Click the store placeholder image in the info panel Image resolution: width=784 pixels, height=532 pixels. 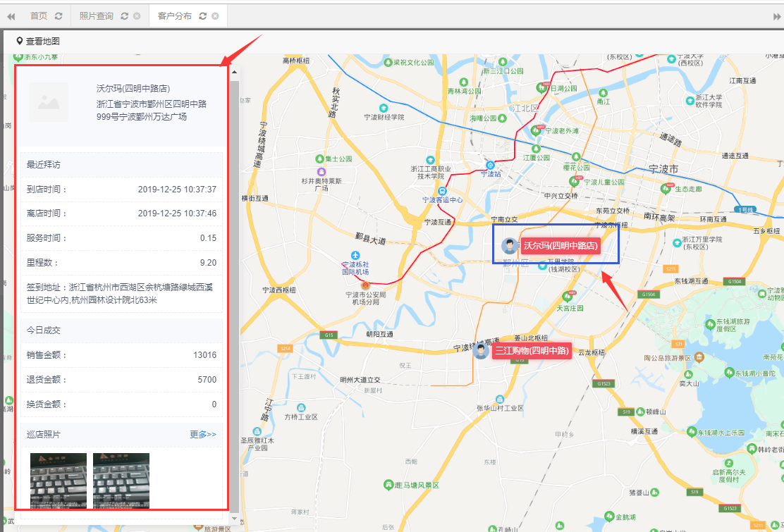[49, 102]
